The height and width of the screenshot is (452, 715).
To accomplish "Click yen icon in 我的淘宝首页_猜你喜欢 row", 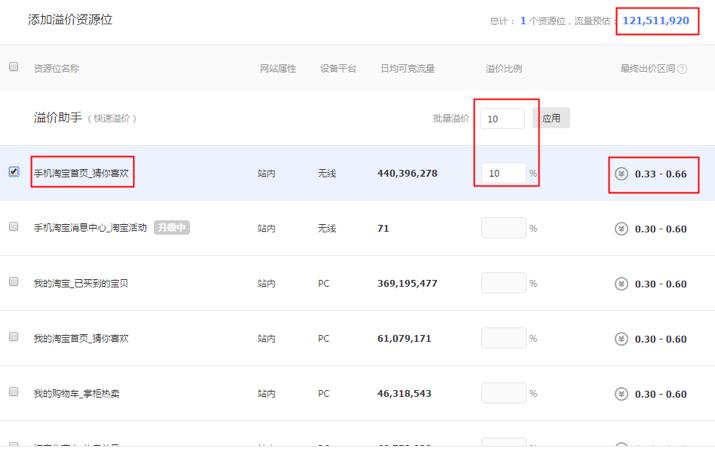I will [x=622, y=339].
